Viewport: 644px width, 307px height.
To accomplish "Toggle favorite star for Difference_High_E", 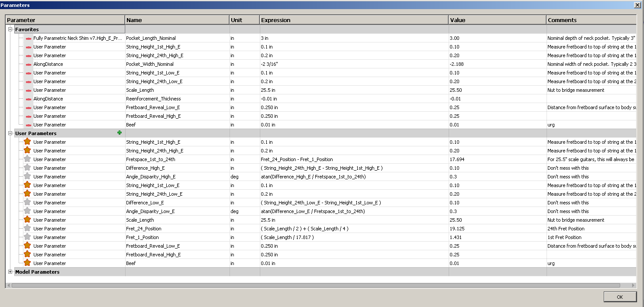I will (x=27, y=168).
